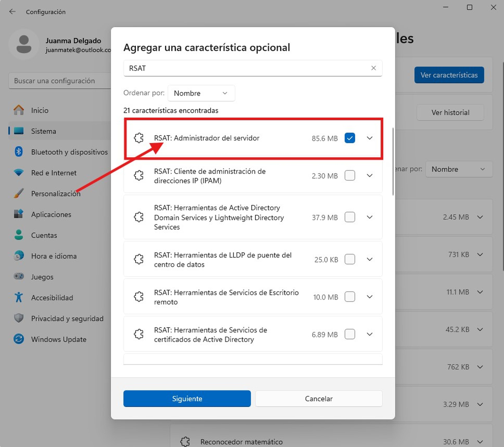Image resolution: width=504 pixels, height=447 pixels.
Task: Open Inicio in the sidebar
Action: (x=60, y=110)
